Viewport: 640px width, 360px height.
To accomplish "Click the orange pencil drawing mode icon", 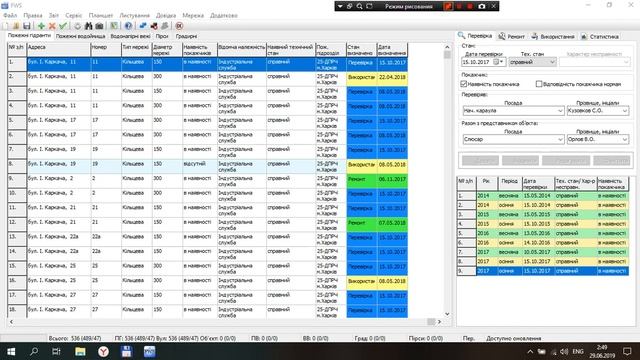I will pyautogui.click(x=448, y=6).
